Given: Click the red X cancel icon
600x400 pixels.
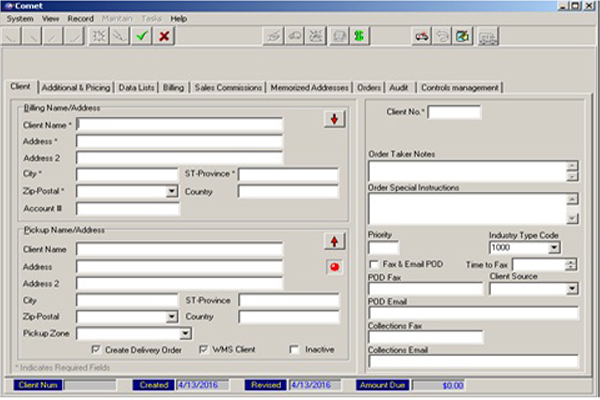Looking at the screenshot, I should point(164,36).
